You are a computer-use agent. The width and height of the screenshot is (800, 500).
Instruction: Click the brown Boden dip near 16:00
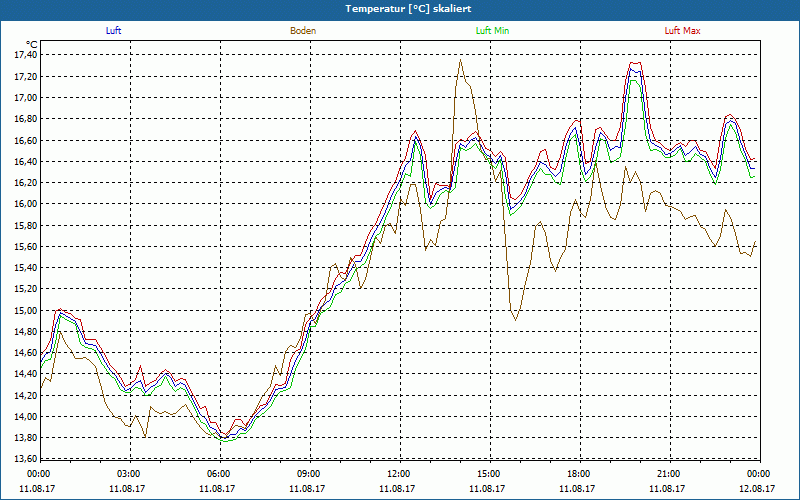point(515,320)
